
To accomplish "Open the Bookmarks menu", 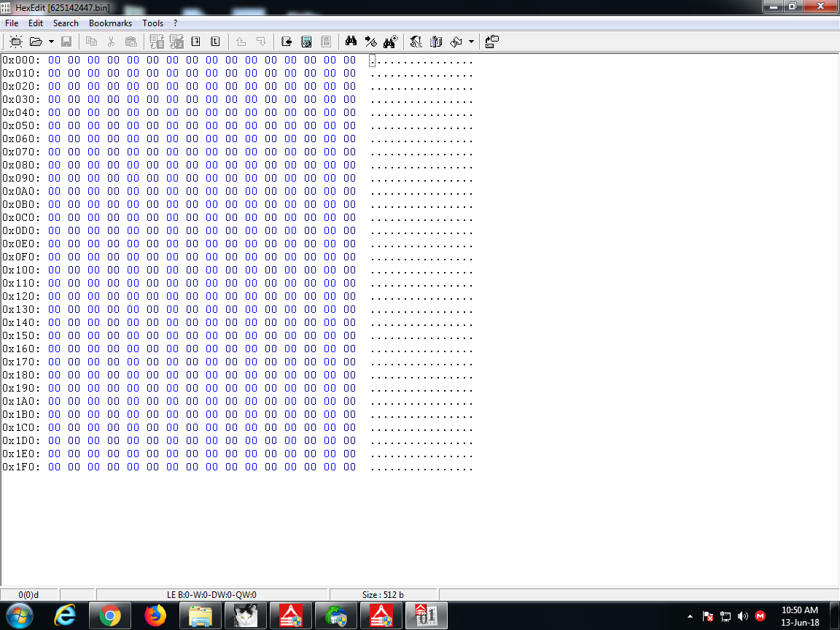I will click(110, 23).
